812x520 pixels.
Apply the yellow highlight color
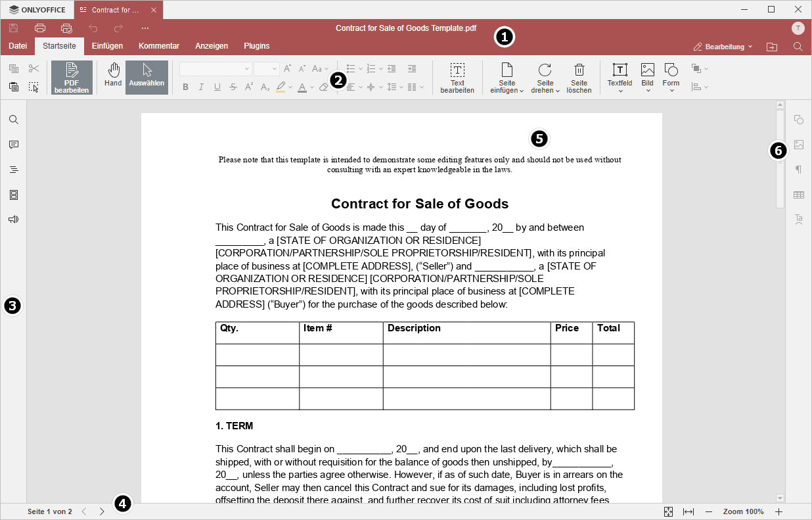[x=281, y=87]
